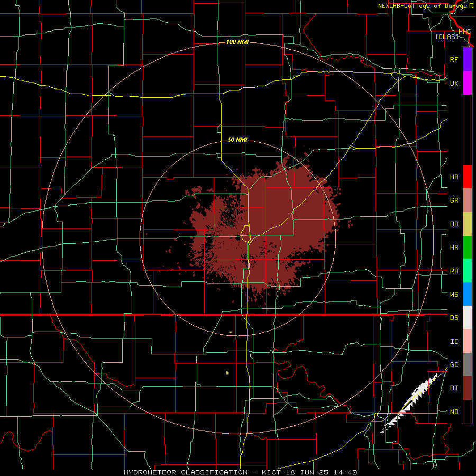
Task: Click the DS legend label
Action: (454, 317)
